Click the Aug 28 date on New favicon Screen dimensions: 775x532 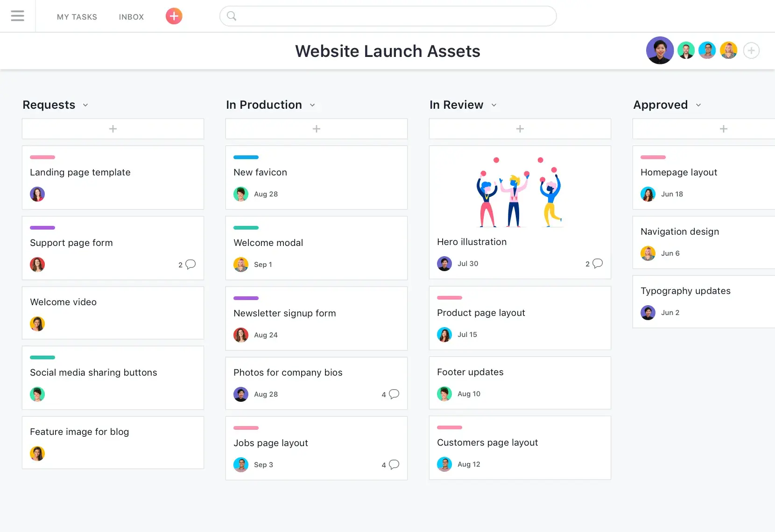266,194
